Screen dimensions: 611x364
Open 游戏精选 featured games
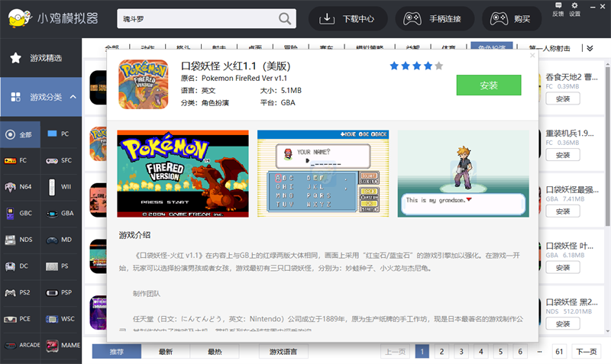click(40, 58)
